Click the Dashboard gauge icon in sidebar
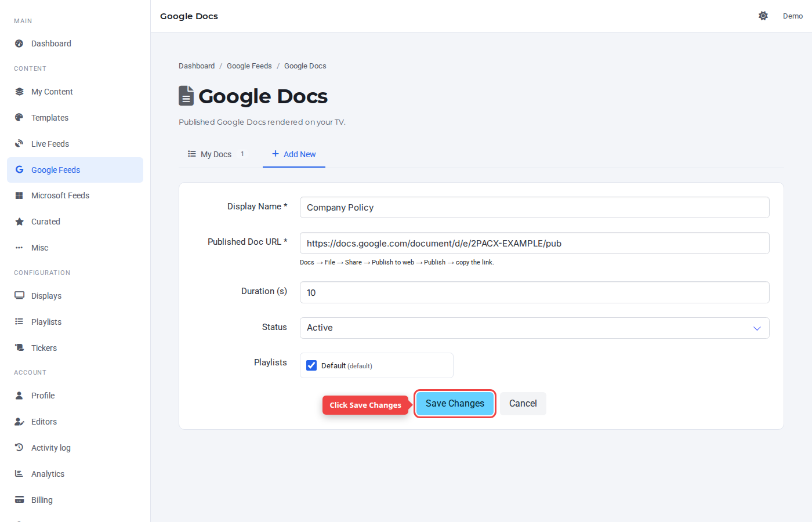812x522 pixels. [19, 43]
